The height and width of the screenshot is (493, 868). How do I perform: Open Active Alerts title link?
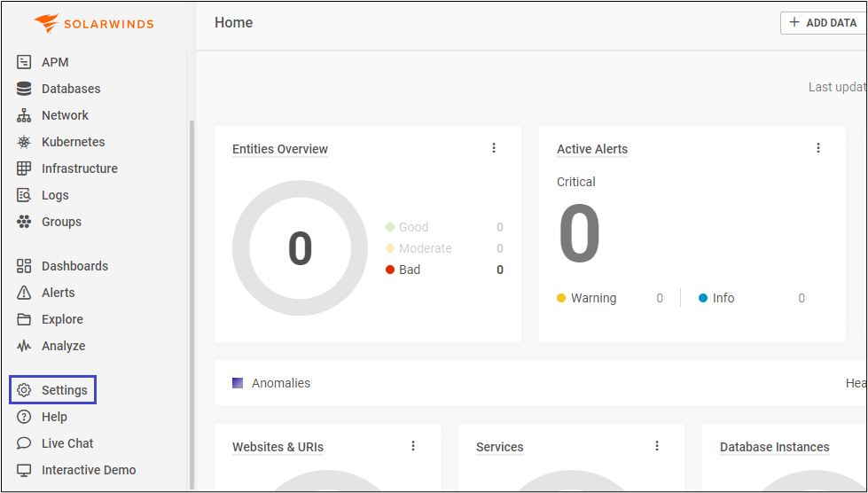point(592,149)
